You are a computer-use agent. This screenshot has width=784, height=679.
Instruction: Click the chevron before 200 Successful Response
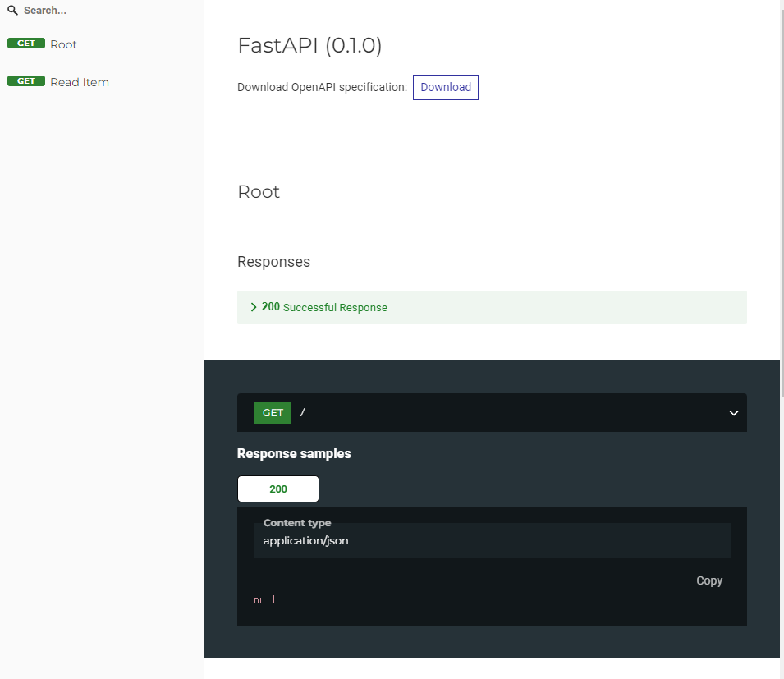[x=254, y=307]
